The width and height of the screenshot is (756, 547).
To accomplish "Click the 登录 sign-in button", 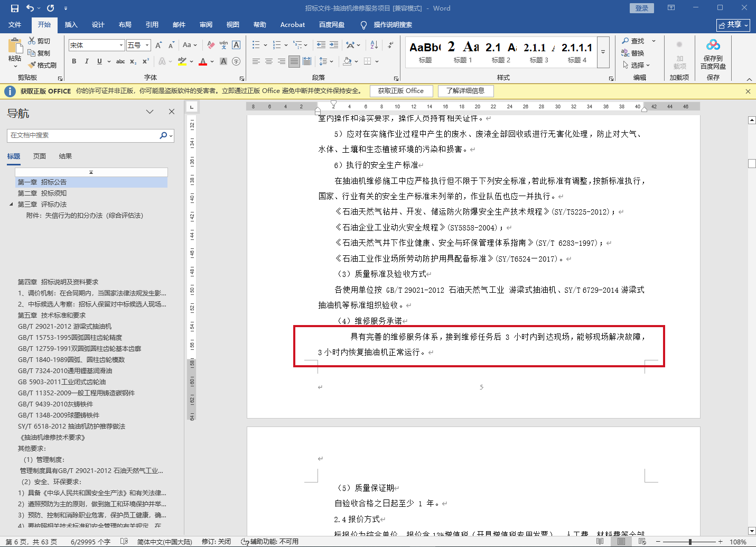I will coord(642,8).
